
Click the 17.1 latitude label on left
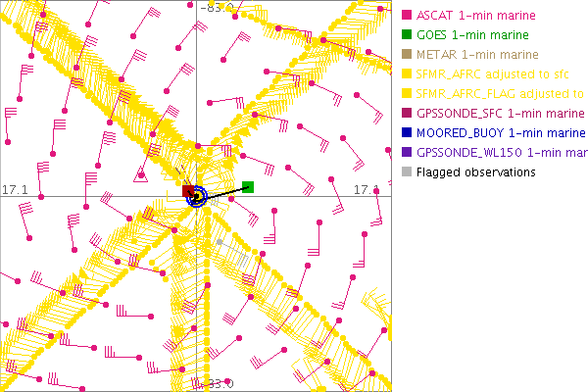click(14, 188)
